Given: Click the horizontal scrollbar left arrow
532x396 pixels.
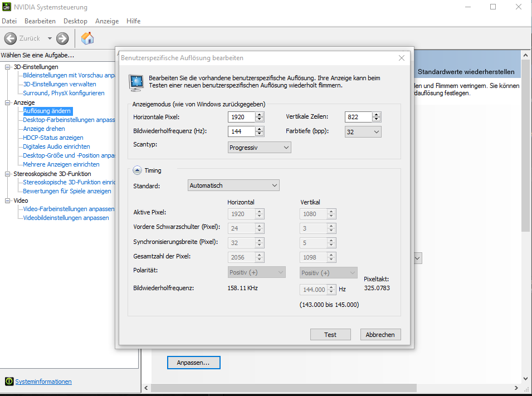Looking at the screenshot, I should click(147, 388).
